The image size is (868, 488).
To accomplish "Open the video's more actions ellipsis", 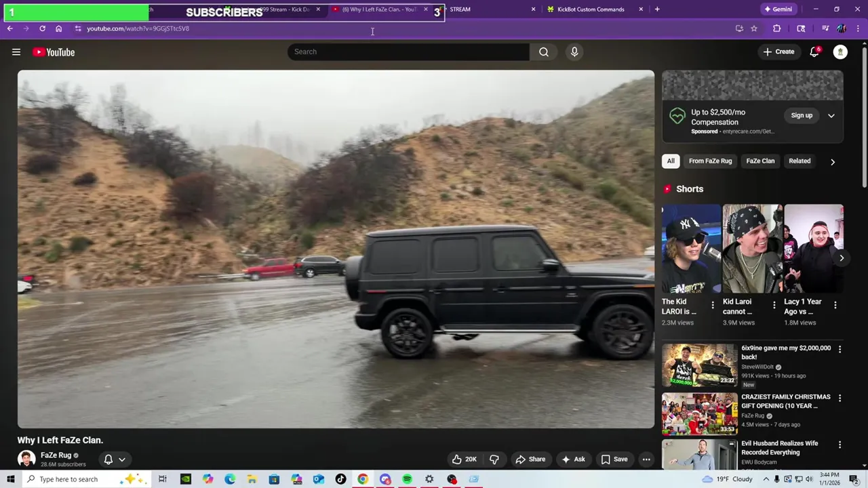I will [646, 459].
